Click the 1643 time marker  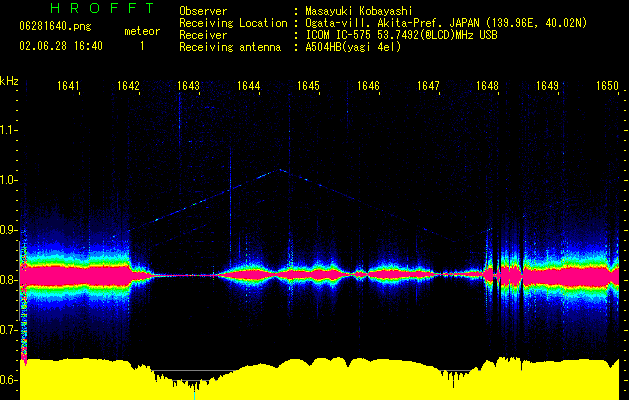click(189, 86)
